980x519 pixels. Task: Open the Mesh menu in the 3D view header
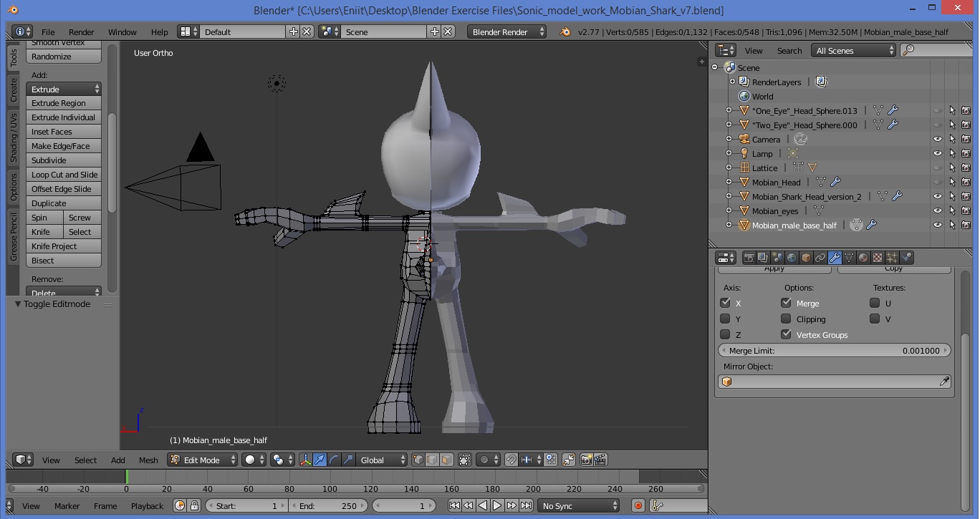click(x=148, y=460)
